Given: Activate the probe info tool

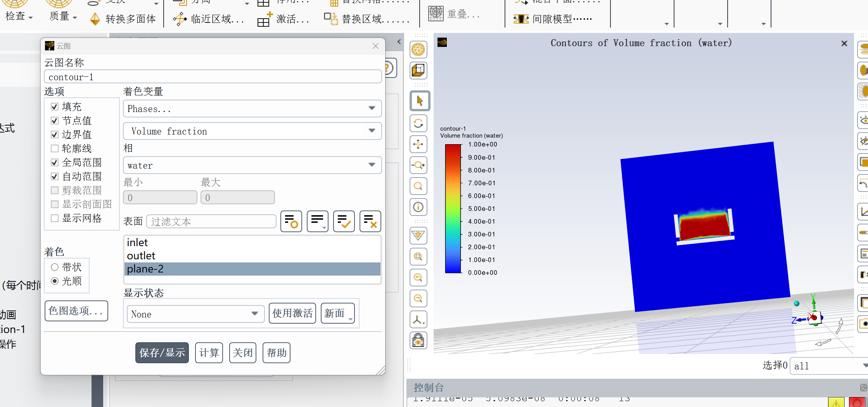Looking at the screenshot, I should [418, 207].
